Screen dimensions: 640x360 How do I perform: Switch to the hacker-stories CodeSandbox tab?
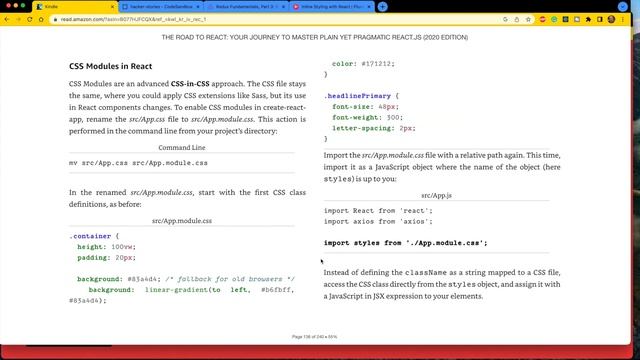pyautogui.click(x=161, y=7)
